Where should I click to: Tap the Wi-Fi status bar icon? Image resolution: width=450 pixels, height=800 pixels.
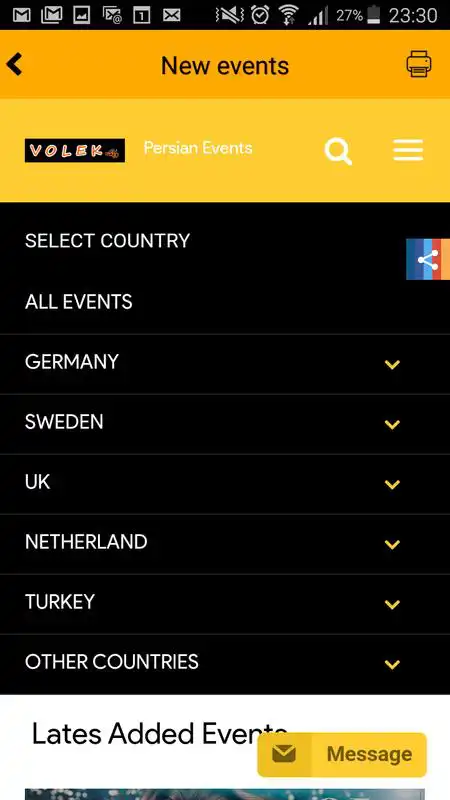tap(288, 14)
